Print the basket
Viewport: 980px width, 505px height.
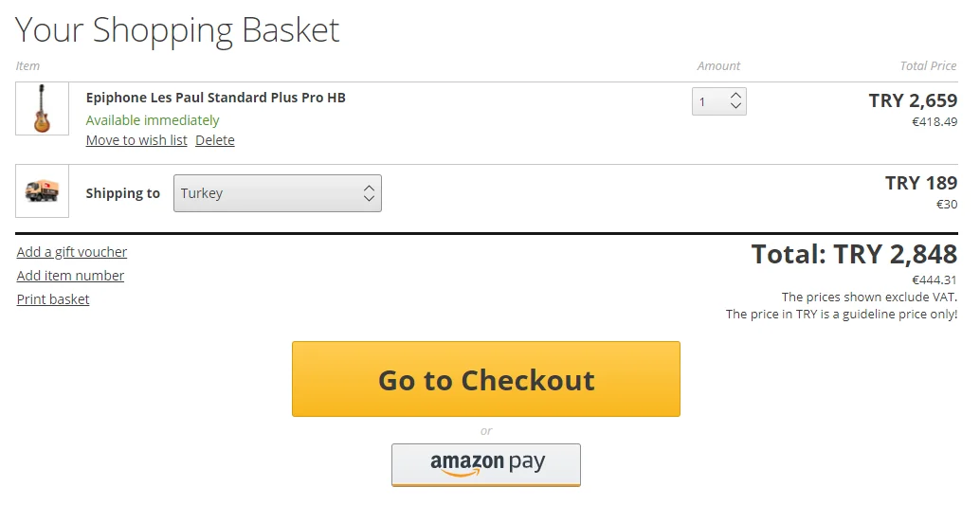point(53,299)
